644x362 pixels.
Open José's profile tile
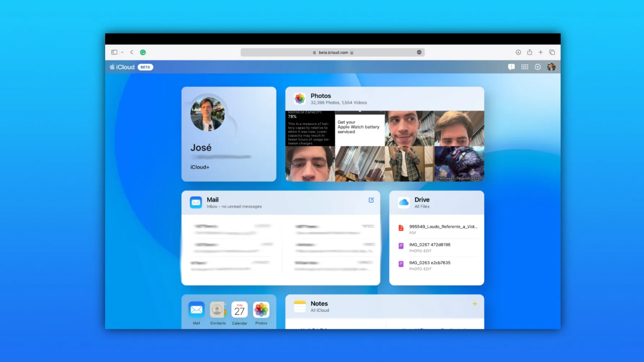pyautogui.click(x=229, y=134)
